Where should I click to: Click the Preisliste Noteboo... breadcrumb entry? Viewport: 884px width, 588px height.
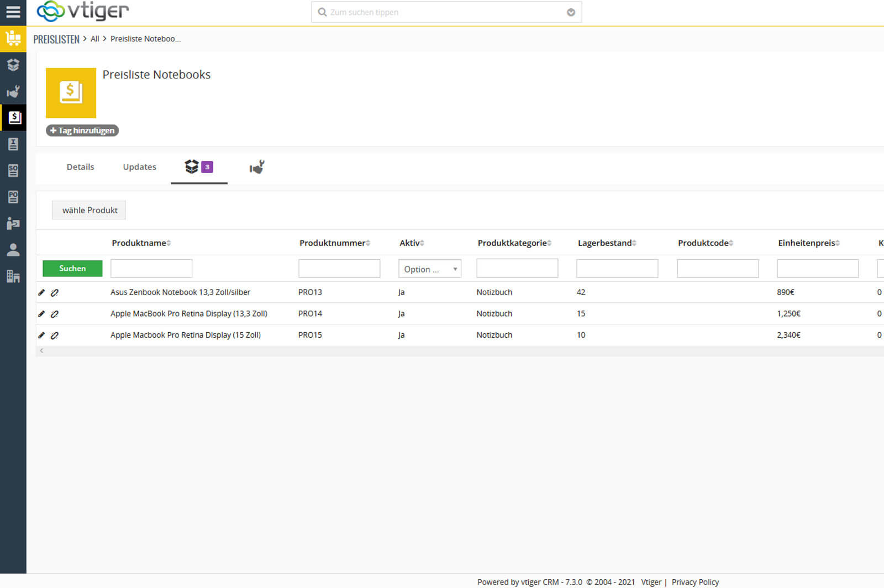click(145, 39)
